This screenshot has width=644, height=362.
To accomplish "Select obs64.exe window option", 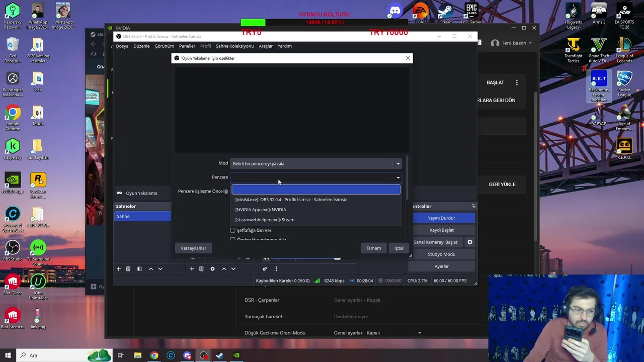I will [x=316, y=200].
